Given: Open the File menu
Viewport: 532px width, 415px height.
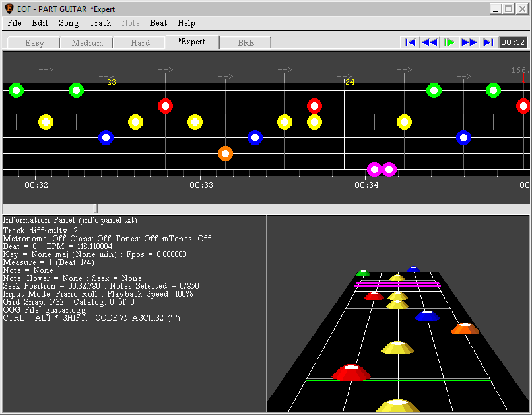Looking at the screenshot, I should pyautogui.click(x=15, y=23).
